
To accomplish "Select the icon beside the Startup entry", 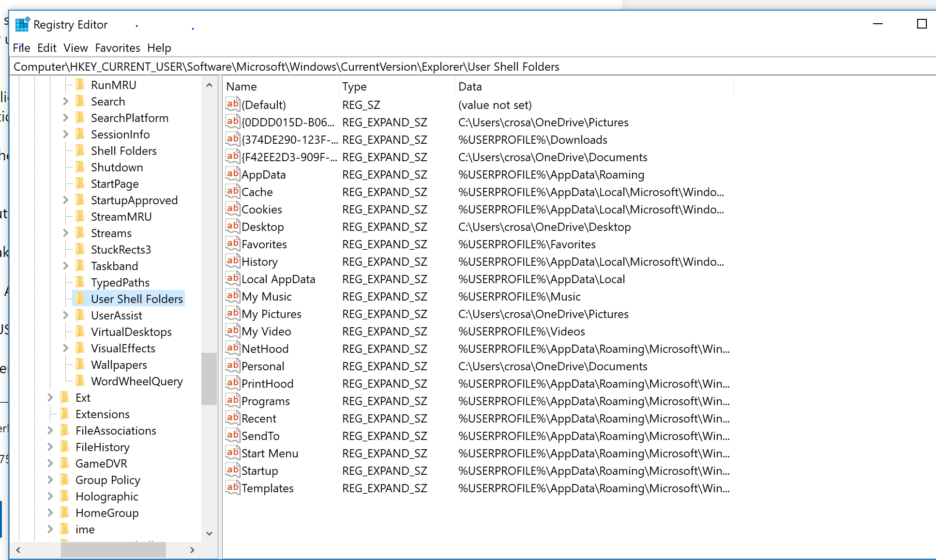I will [x=233, y=470].
